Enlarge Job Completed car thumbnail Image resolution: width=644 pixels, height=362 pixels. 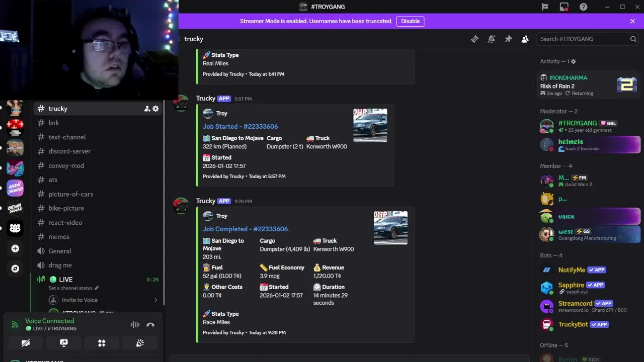tap(390, 228)
